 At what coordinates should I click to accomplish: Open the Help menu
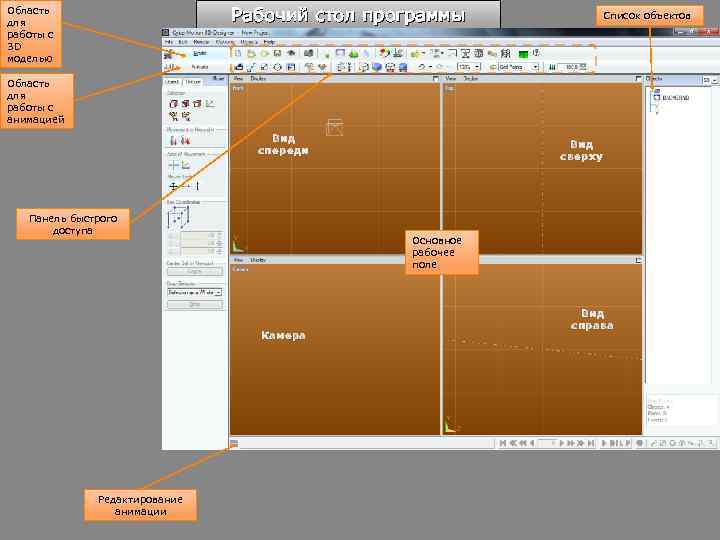pyautogui.click(x=269, y=42)
